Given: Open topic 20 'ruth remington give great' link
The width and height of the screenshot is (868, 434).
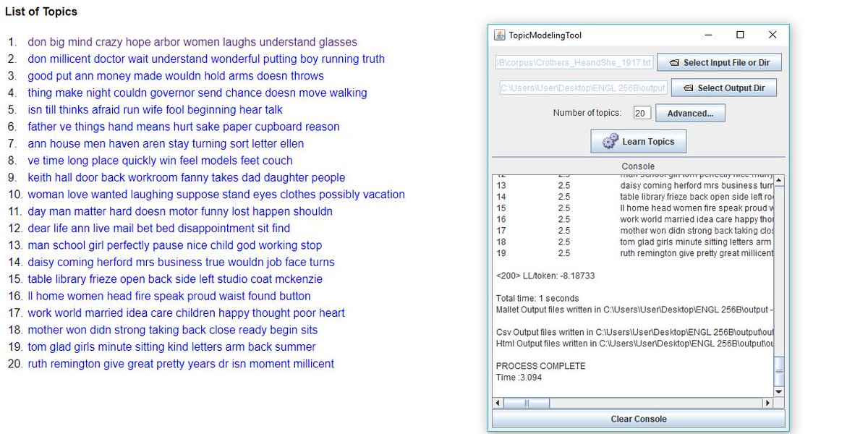Looking at the screenshot, I should (x=181, y=364).
